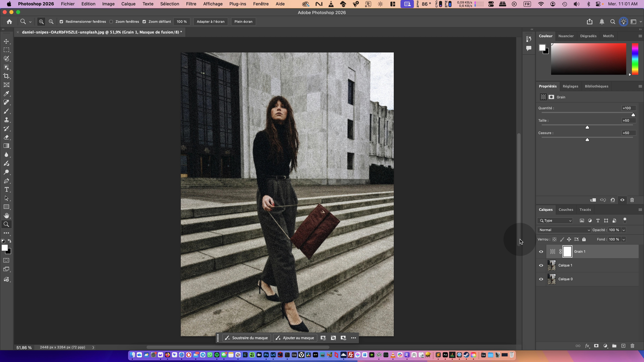Viewport: 644px width, 362px height.
Task: Click the delete layer trash icon
Action: click(x=632, y=346)
